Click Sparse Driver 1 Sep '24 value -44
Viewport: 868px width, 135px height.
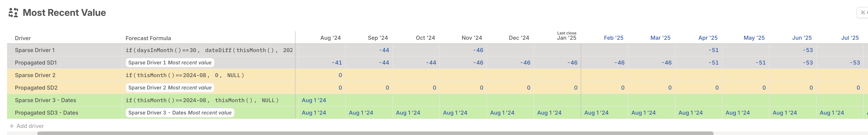pos(384,50)
